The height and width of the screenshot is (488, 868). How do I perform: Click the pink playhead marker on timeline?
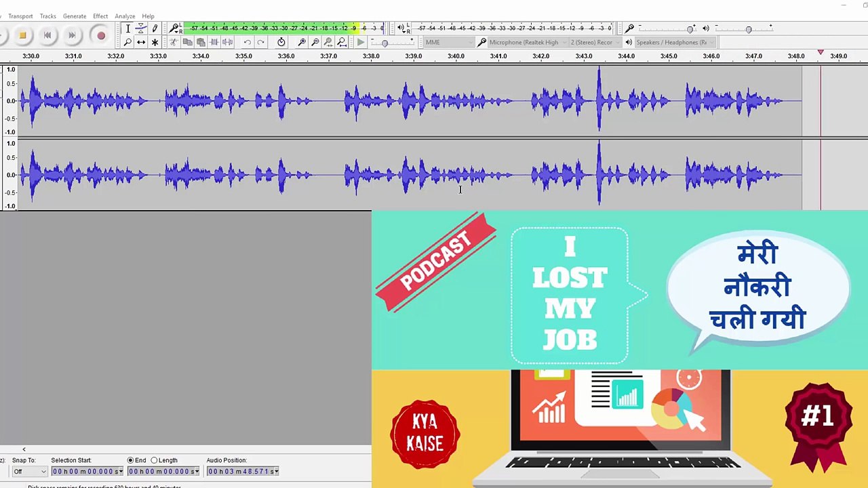point(821,52)
